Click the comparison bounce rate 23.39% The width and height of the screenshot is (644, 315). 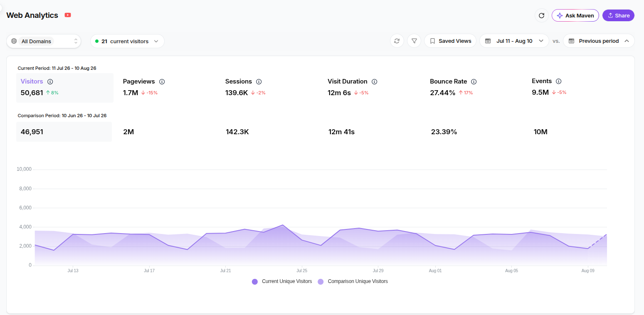click(x=444, y=132)
